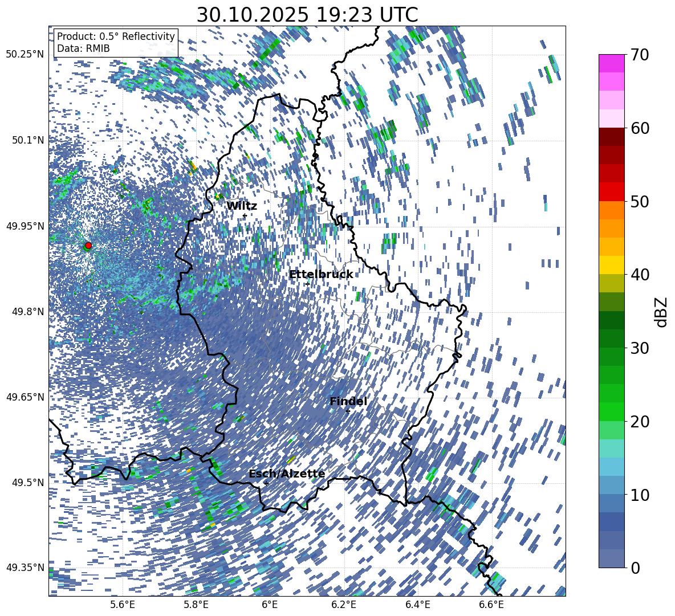Pick the orange swatch just below 50 dBZ
Viewport: 675px width, 616px height.
pyautogui.click(x=612, y=210)
